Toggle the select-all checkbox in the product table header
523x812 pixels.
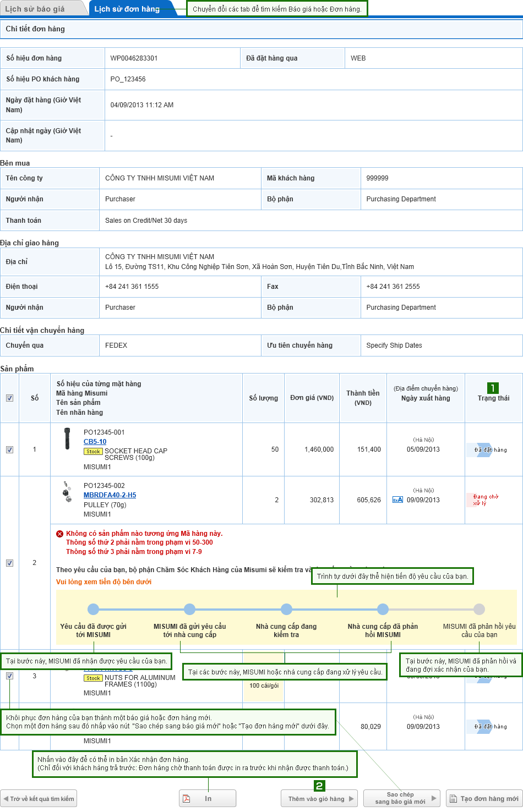tap(9, 398)
